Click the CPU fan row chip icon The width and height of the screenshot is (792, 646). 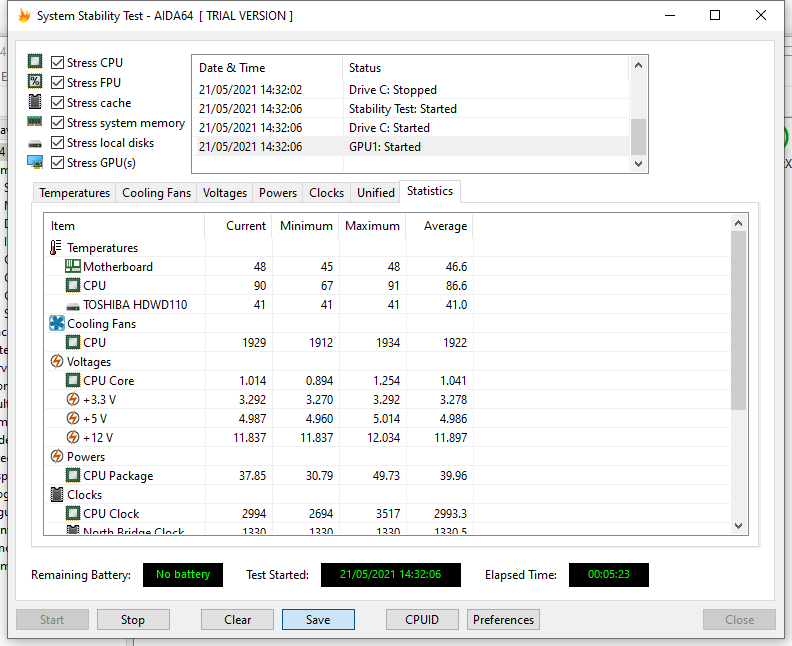tap(73, 342)
